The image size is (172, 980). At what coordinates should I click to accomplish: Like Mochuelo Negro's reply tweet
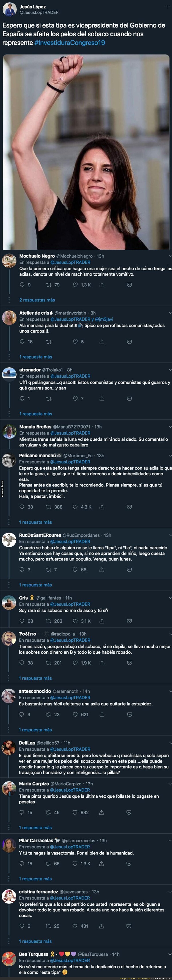(75, 284)
